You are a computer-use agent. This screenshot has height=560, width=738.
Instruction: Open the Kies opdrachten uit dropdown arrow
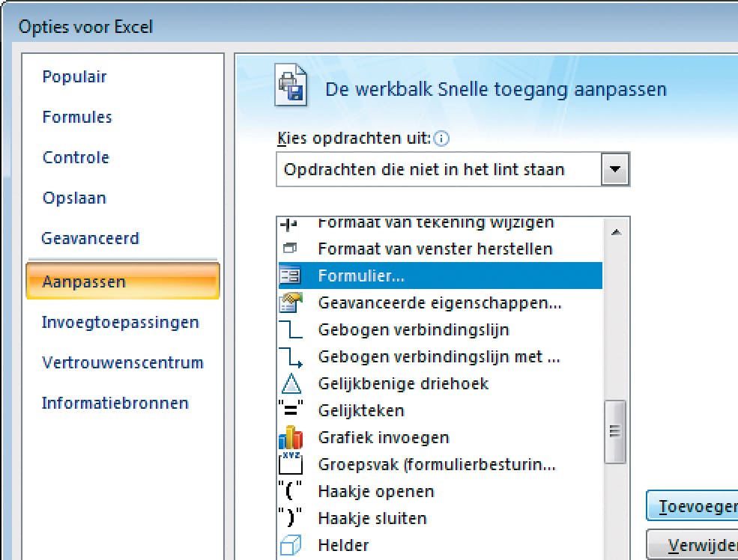point(614,169)
